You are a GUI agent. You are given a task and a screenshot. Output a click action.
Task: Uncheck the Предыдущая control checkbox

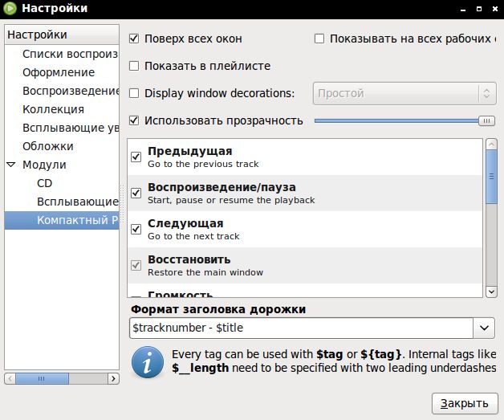click(x=136, y=157)
